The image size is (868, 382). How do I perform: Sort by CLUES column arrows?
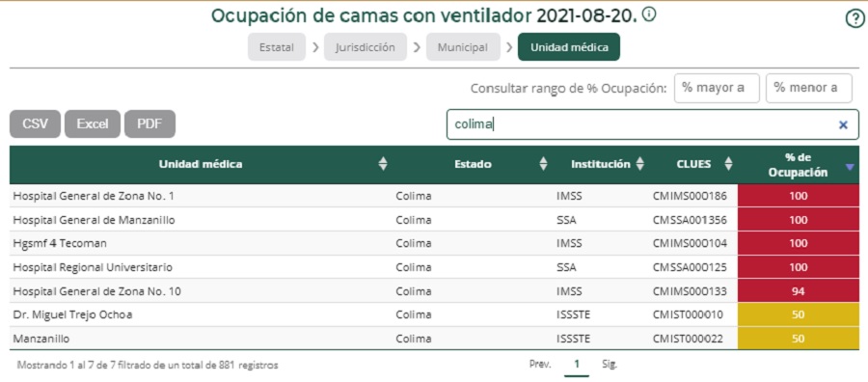click(728, 164)
